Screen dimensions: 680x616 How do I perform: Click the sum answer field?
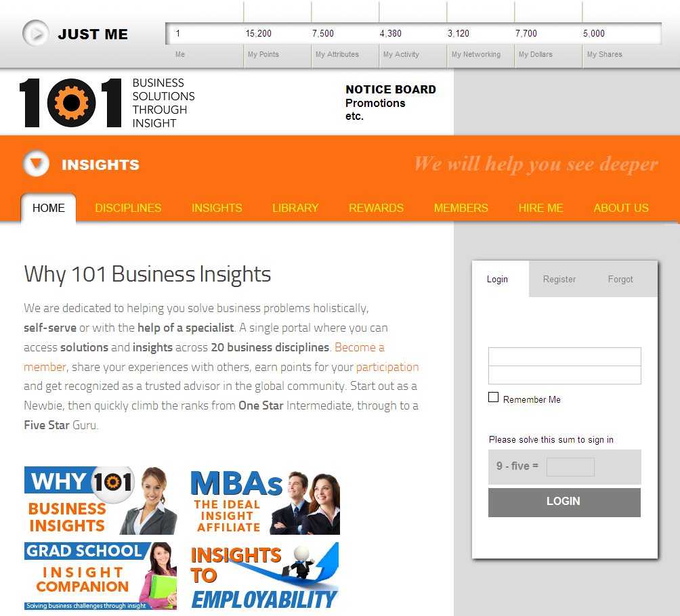[570, 467]
